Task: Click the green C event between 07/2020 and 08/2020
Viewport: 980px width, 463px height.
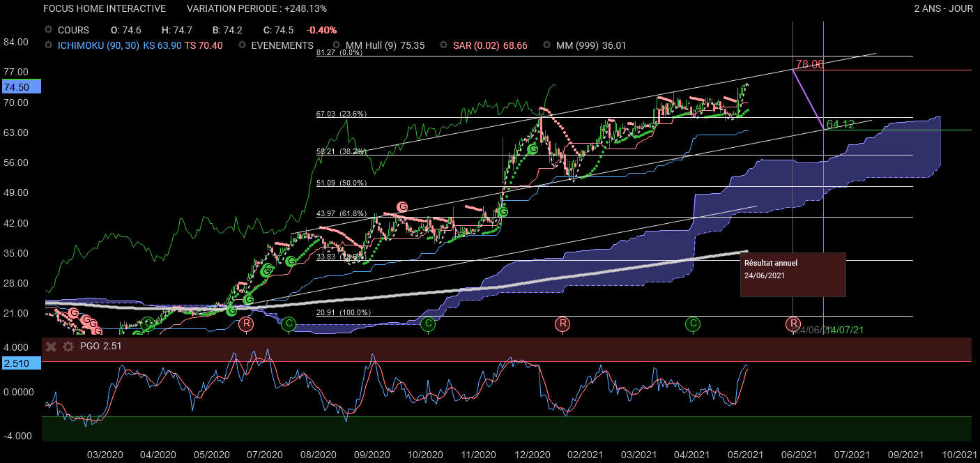Action: (289, 324)
